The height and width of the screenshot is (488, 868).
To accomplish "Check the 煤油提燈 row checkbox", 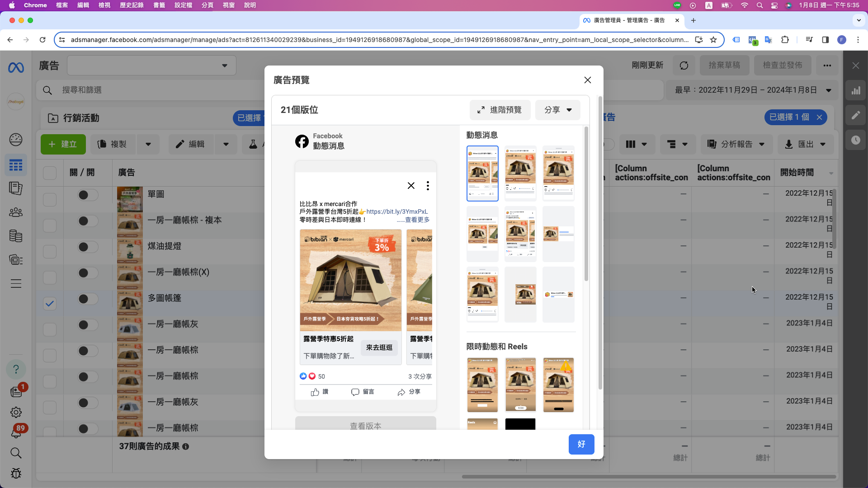I will [50, 252].
